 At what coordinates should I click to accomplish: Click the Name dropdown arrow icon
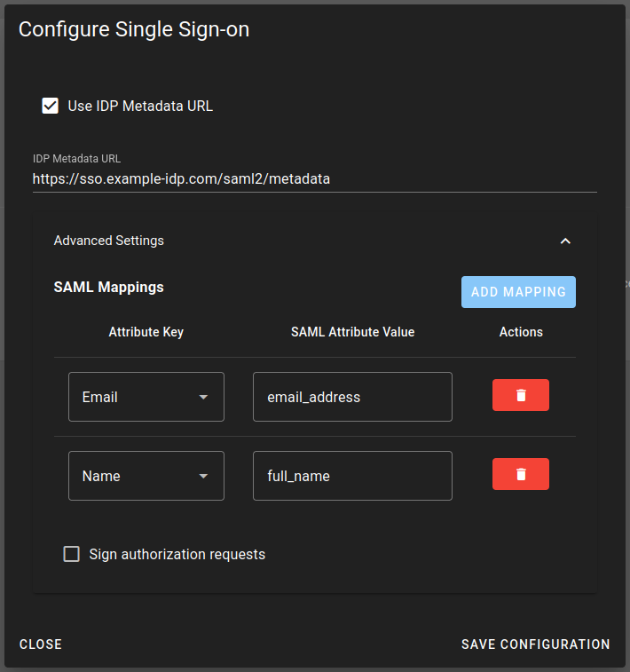point(203,476)
